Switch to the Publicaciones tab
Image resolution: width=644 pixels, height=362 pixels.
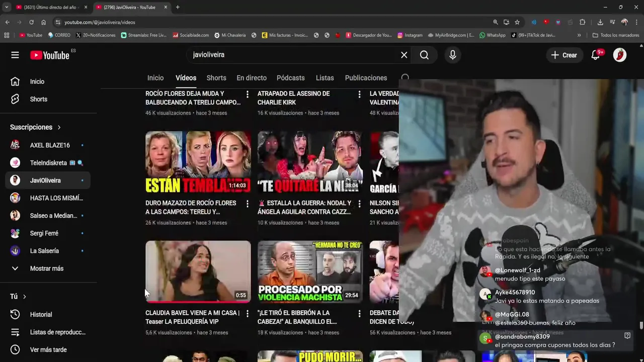click(366, 78)
